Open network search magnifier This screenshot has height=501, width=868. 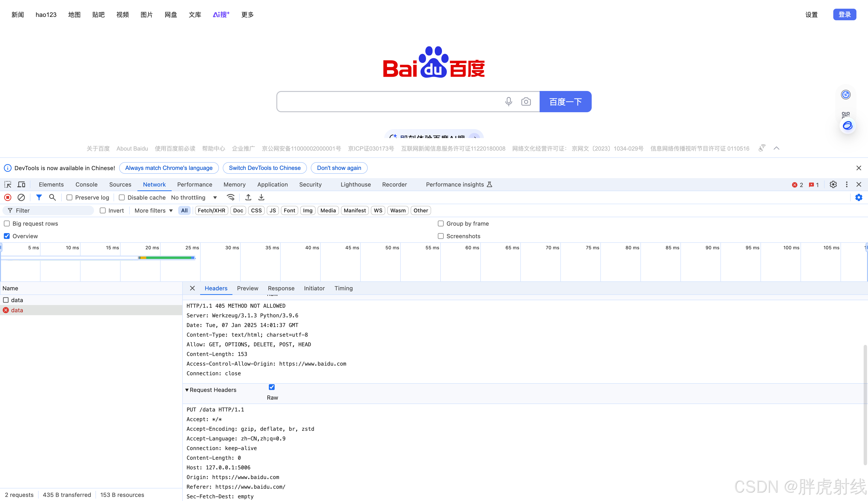(52, 197)
